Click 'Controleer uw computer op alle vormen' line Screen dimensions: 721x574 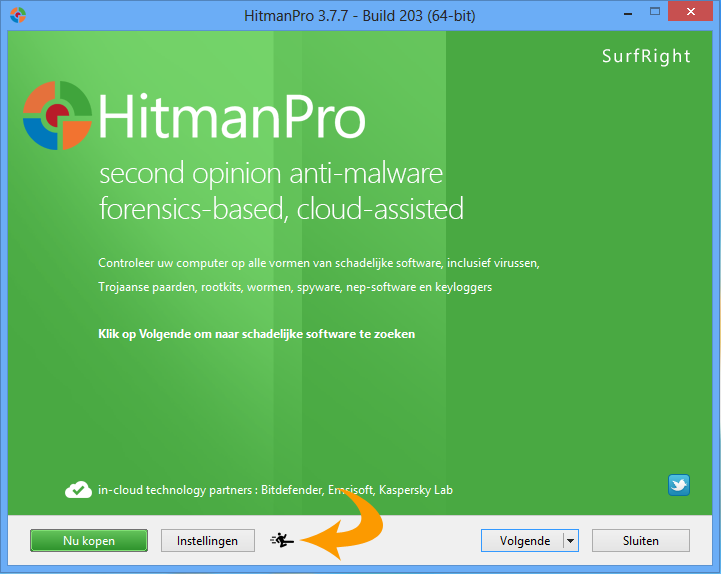coord(319,263)
